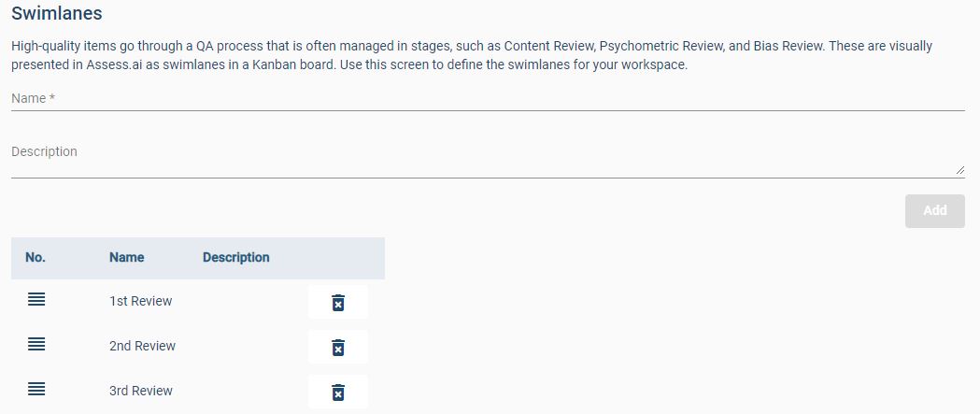
Task: Click the textarea resize grip icon
Action: pos(959,170)
